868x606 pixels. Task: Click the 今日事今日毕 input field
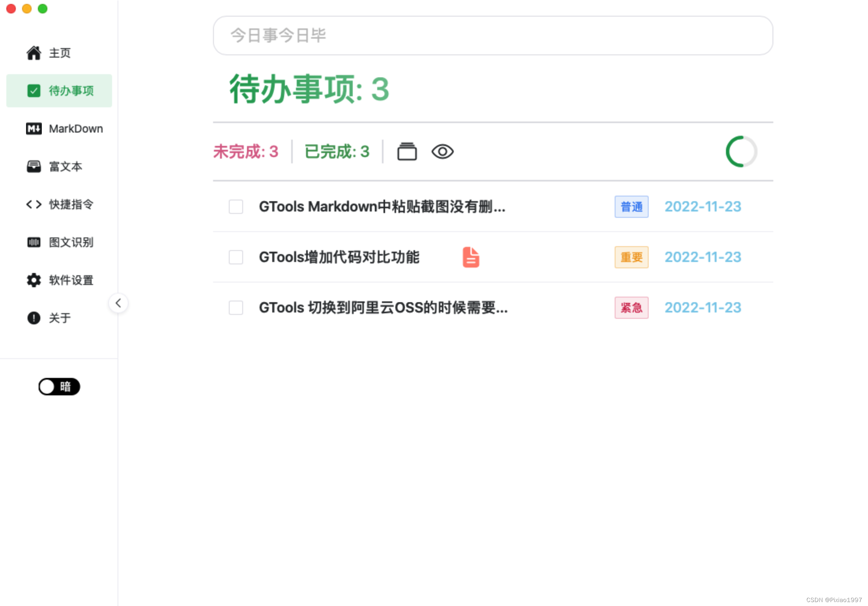pos(492,36)
